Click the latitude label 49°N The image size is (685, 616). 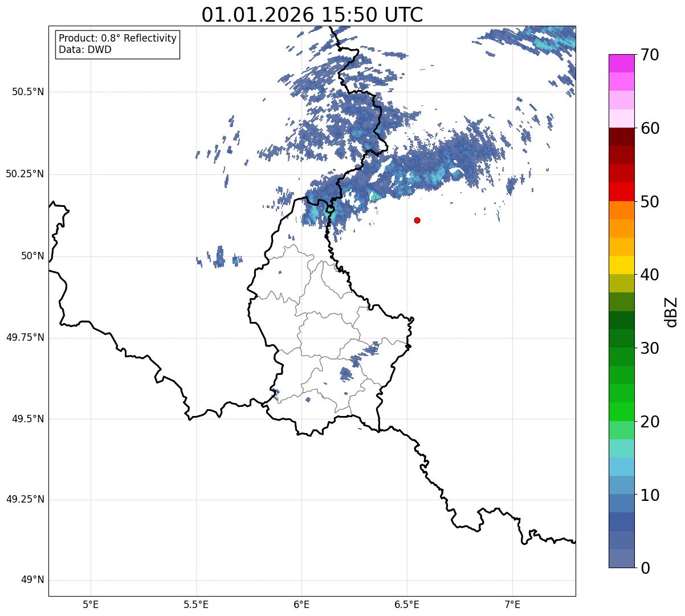pos(33,580)
